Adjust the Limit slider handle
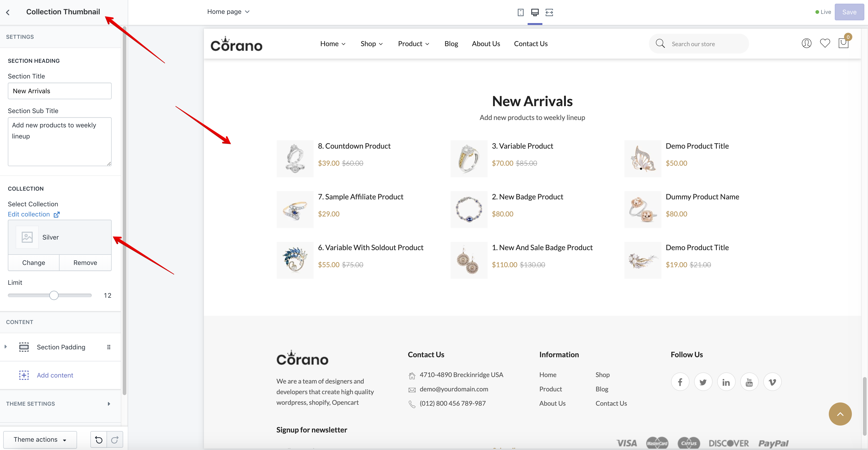868x450 pixels. [x=54, y=296]
